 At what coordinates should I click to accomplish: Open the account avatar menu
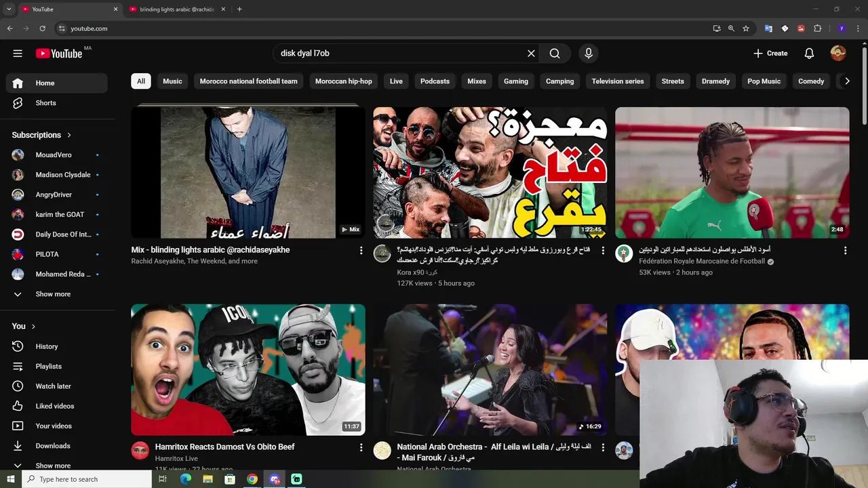838,54
